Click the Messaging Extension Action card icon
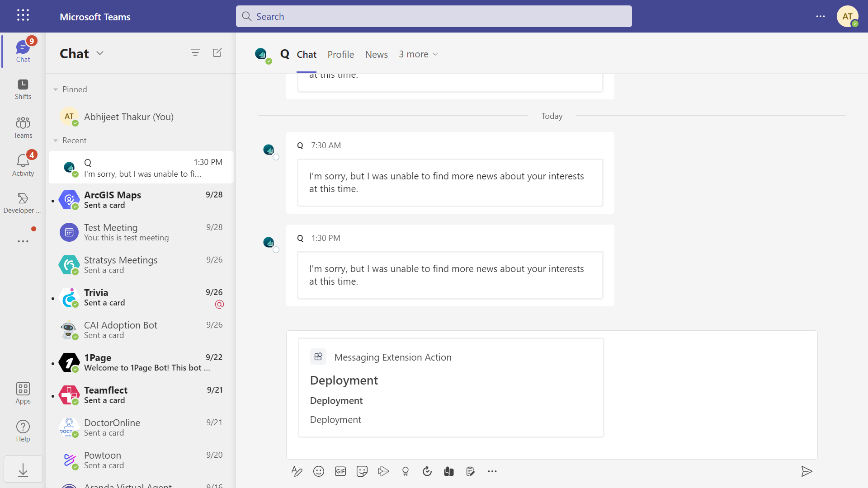The width and height of the screenshot is (868, 488). [x=318, y=357]
